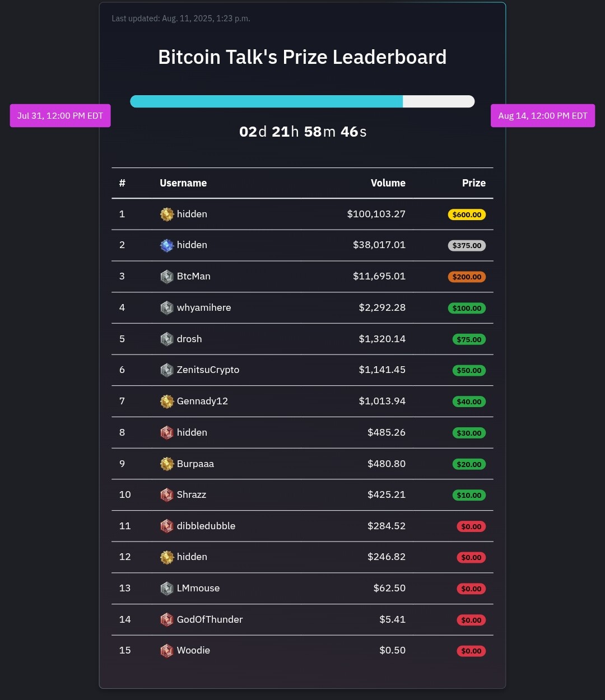This screenshot has height=700, width=605.
Task: Click the badge icon next to ZenitsuCrypto
Action: tap(167, 370)
